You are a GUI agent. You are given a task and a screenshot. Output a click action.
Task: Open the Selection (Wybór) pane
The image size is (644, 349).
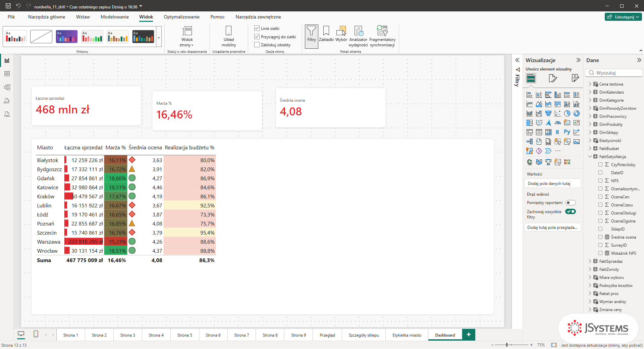coord(341,34)
